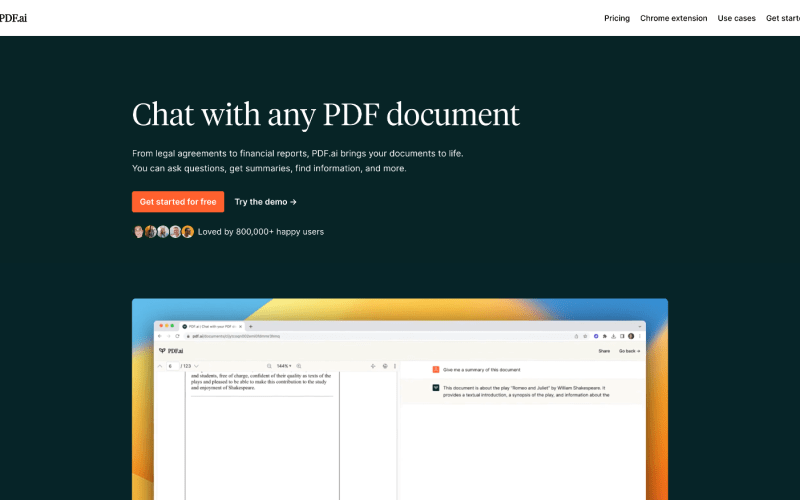Click the Give me a summary of this document message

[482, 370]
